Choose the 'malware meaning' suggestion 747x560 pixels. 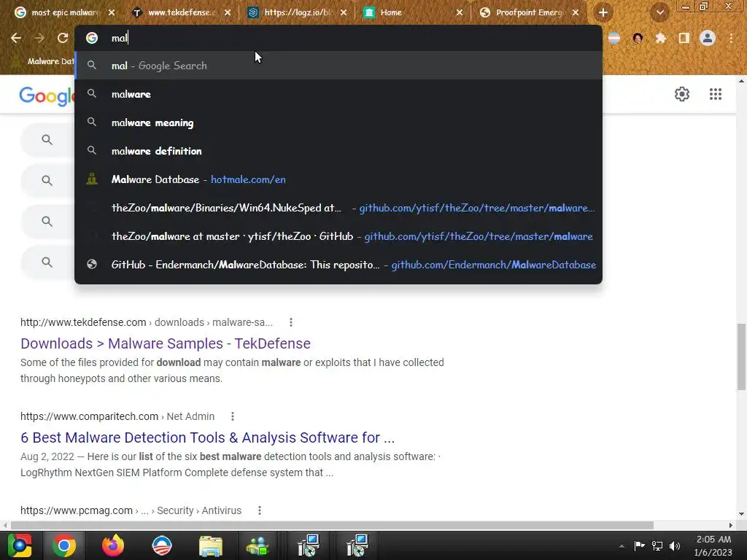(338, 122)
